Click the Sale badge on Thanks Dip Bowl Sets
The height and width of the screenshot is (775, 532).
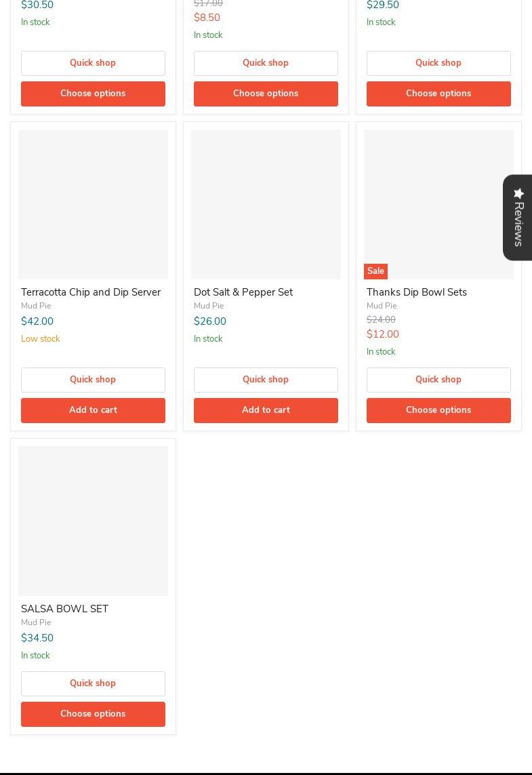[375, 271]
